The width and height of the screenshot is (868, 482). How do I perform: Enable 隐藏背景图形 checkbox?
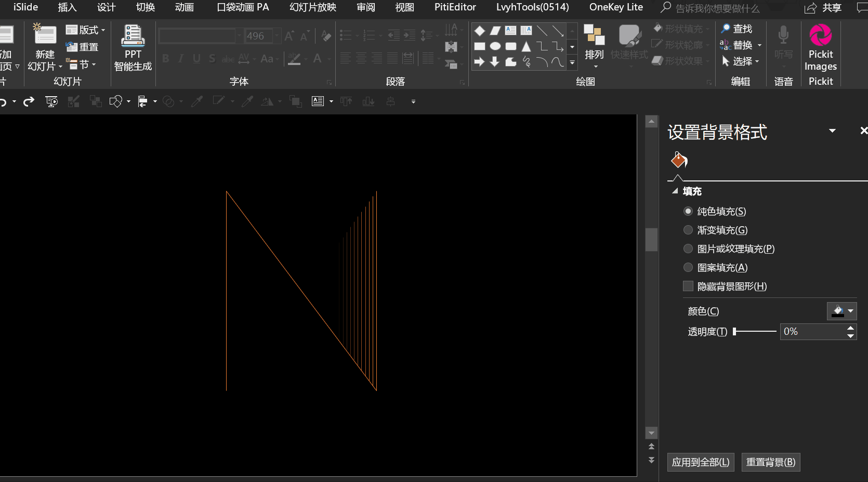(x=688, y=286)
